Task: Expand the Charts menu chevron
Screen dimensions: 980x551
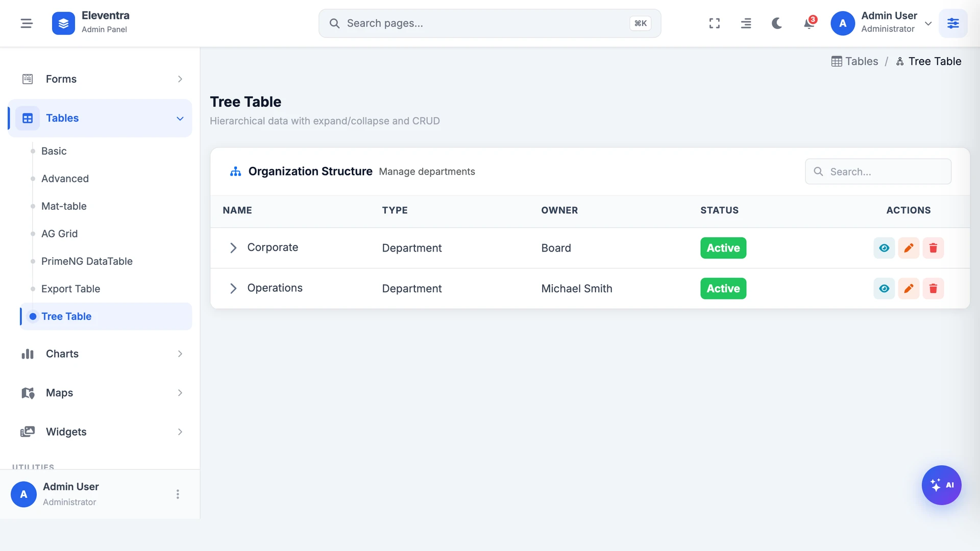Action: point(180,354)
